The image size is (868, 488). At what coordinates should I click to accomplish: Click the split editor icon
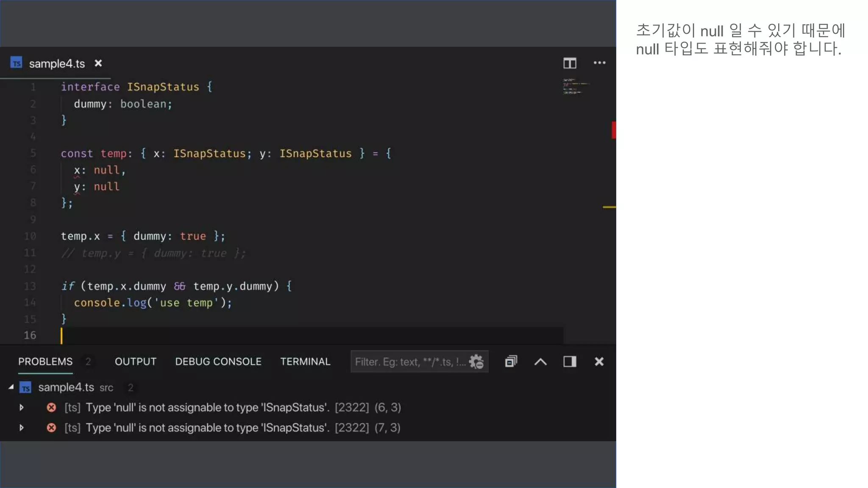coord(570,64)
